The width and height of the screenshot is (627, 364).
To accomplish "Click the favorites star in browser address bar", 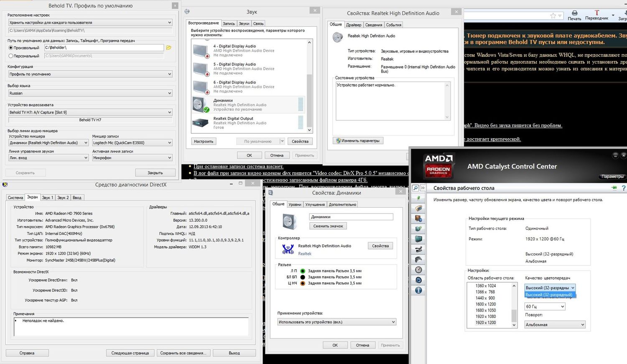I will click(x=553, y=16).
